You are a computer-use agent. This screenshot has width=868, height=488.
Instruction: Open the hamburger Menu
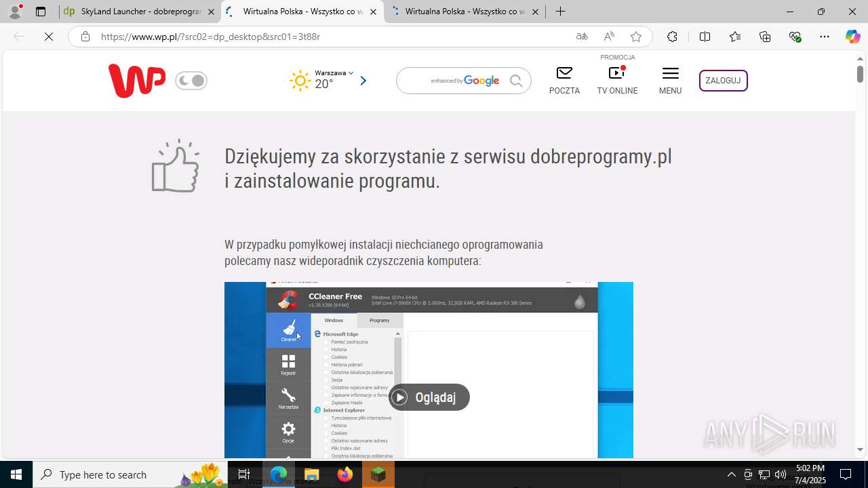point(670,80)
